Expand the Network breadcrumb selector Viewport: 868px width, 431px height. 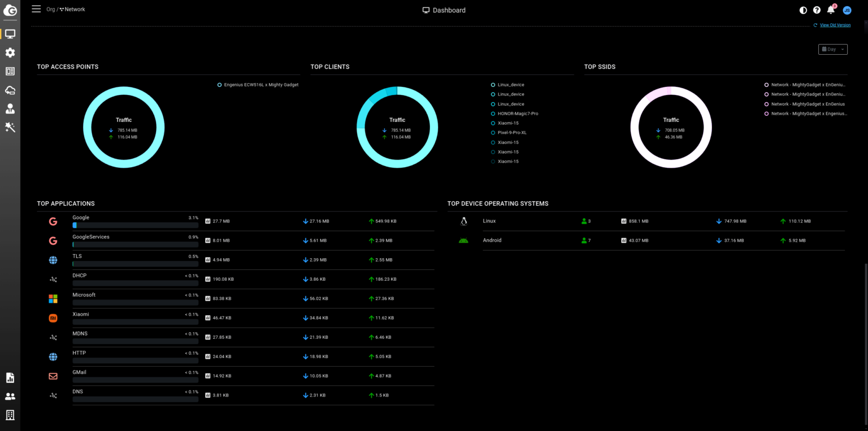[x=74, y=9]
